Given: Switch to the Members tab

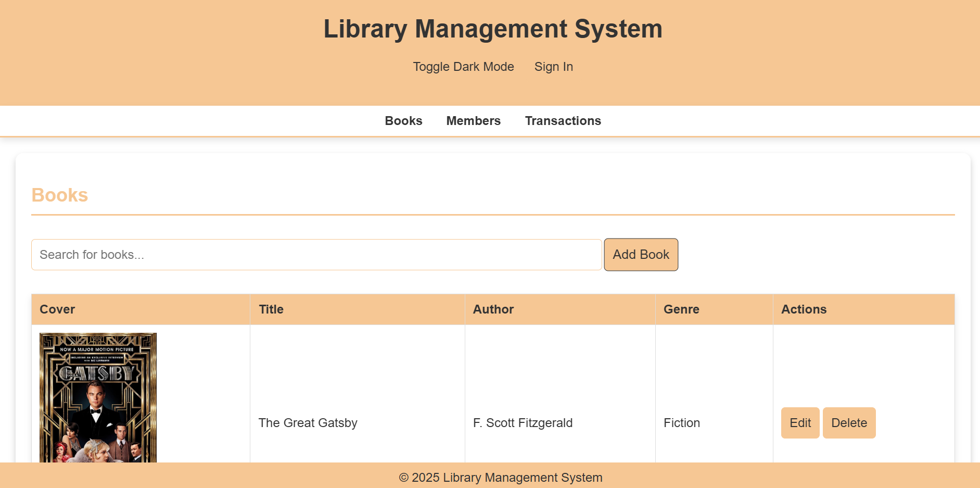Looking at the screenshot, I should point(473,121).
